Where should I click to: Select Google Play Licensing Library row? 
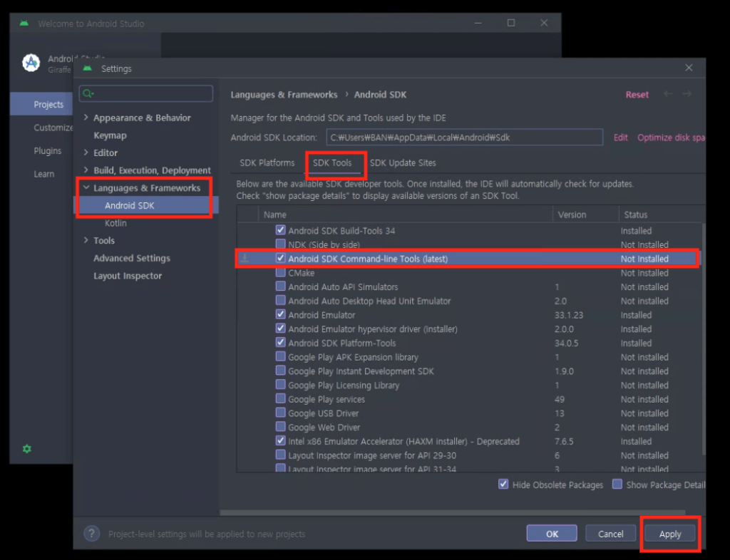469,385
